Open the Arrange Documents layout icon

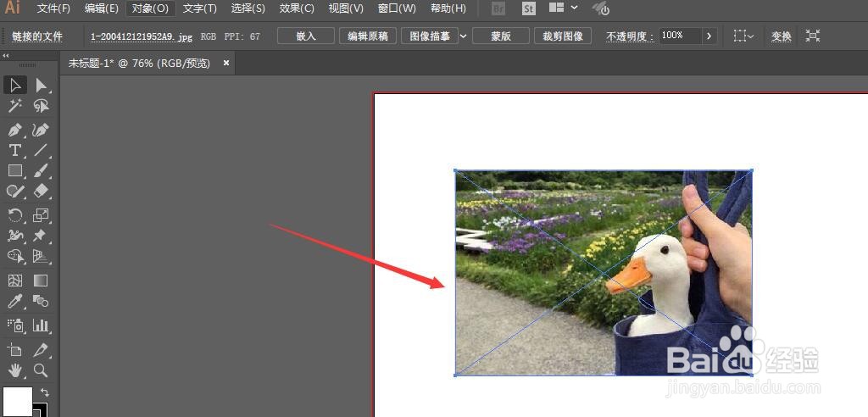click(556, 8)
